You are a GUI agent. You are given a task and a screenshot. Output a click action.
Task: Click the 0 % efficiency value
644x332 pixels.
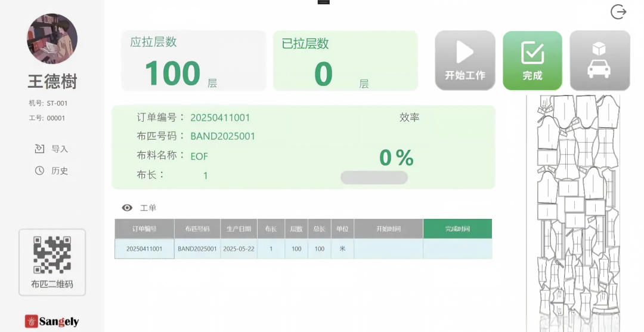tap(397, 158)
